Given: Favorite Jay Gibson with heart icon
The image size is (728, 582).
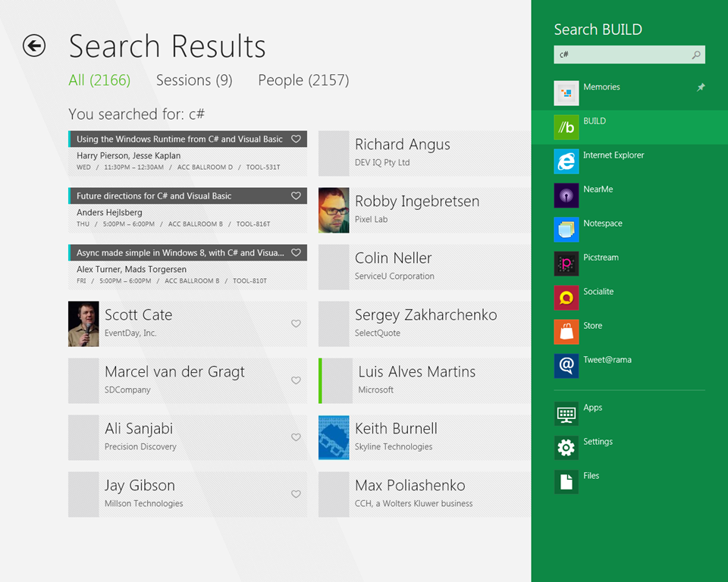Looking at the screenshot, I should tap(296, 494).
